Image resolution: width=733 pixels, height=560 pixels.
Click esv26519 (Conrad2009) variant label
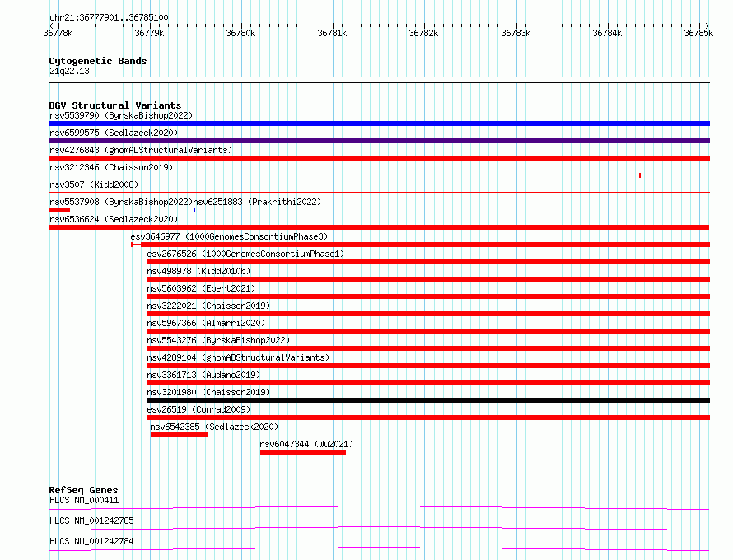198,409
